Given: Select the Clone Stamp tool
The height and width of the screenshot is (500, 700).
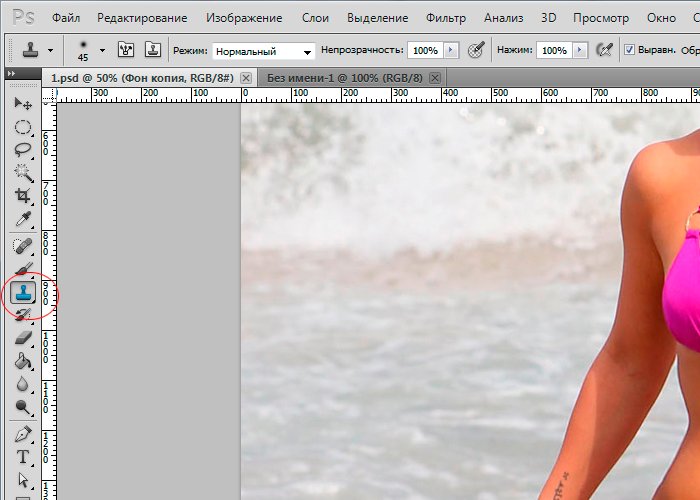Looking at the screenshot, I should (22, 292).
